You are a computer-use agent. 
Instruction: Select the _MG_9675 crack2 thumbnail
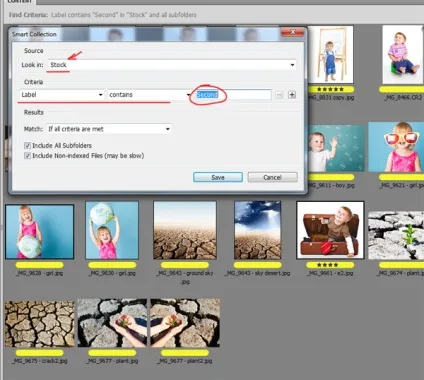coord(40,324)
